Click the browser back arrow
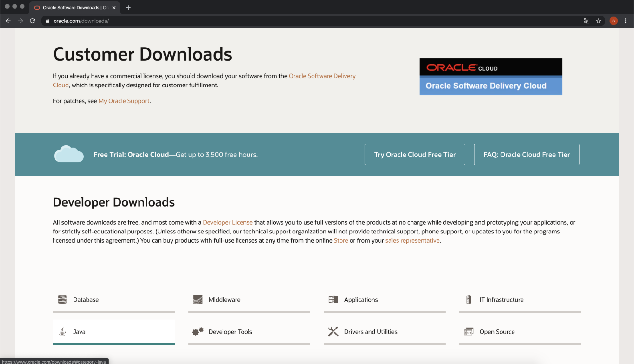This screenshot has width=634, height=364. point(8,21)
